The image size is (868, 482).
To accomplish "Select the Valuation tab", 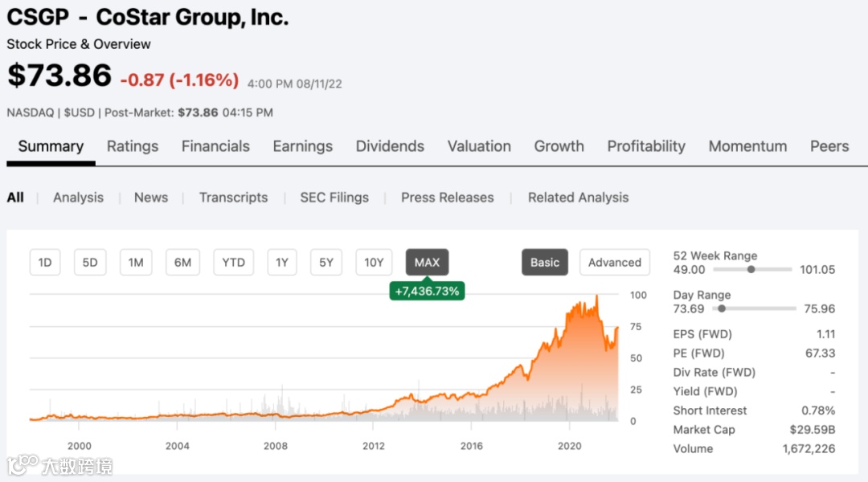I will [x=479, y=146].
